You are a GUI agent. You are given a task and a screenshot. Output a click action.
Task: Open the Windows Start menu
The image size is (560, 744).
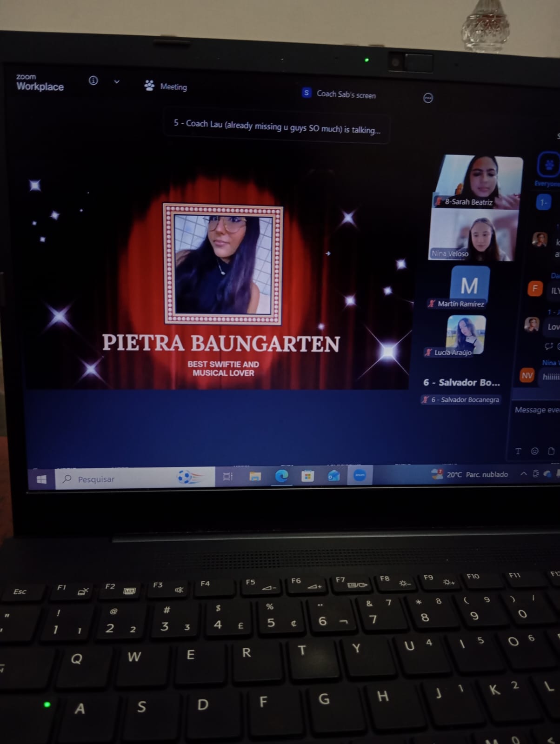click(x=41, y=479)
